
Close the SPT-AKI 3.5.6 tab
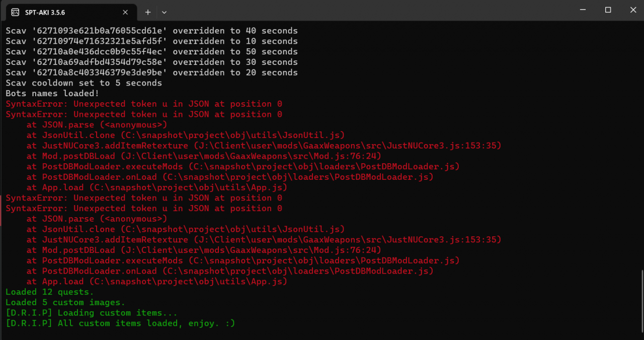point(126,12)
